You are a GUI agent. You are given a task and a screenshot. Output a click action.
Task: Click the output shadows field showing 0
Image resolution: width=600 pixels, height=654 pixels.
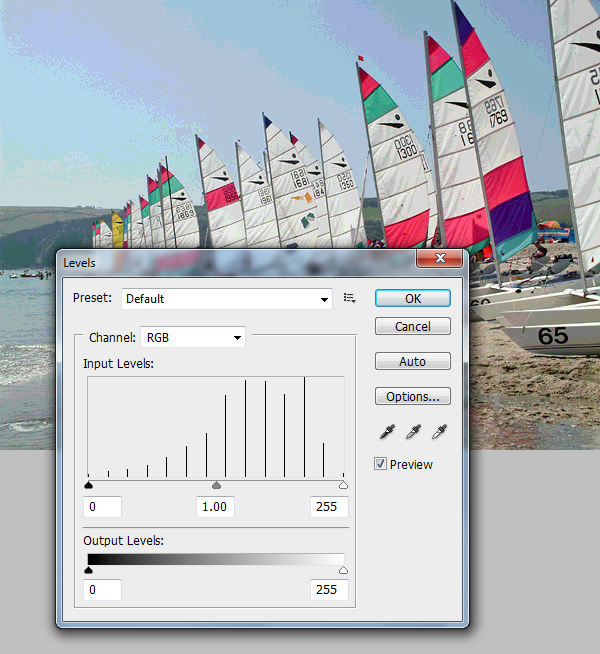[x=103, y=590]
